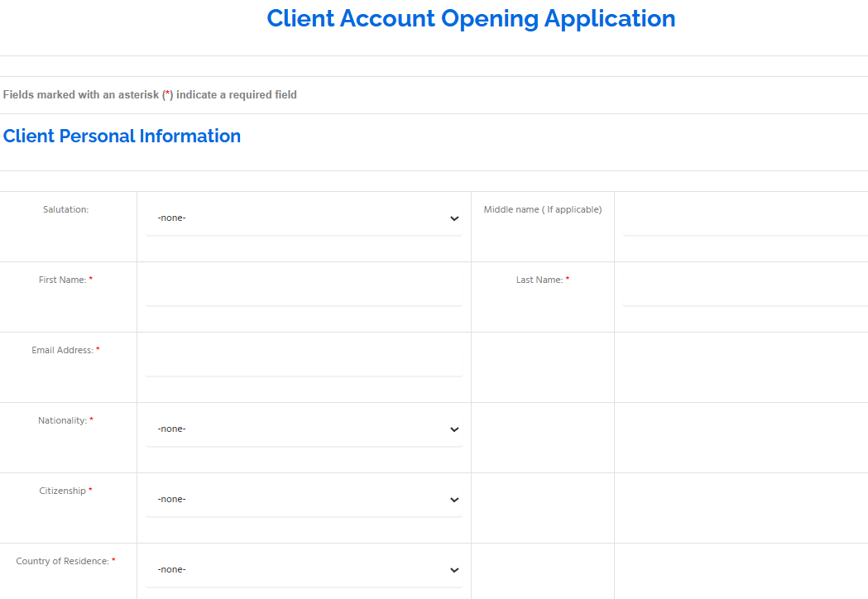Image resolution: width=868 pixels, height=599 pixels.
Task: Click the required field notice text
Action: 150,95
